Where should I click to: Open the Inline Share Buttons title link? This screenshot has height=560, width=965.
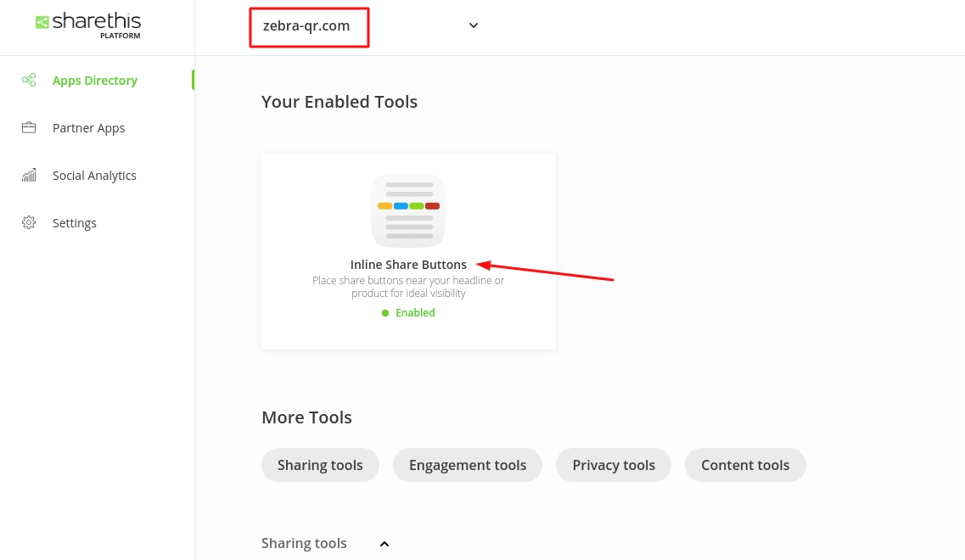click(408, 265)
